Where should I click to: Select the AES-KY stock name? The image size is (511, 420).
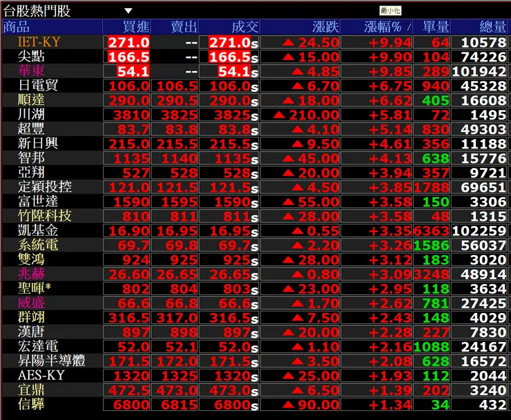[x=41, y=375]
